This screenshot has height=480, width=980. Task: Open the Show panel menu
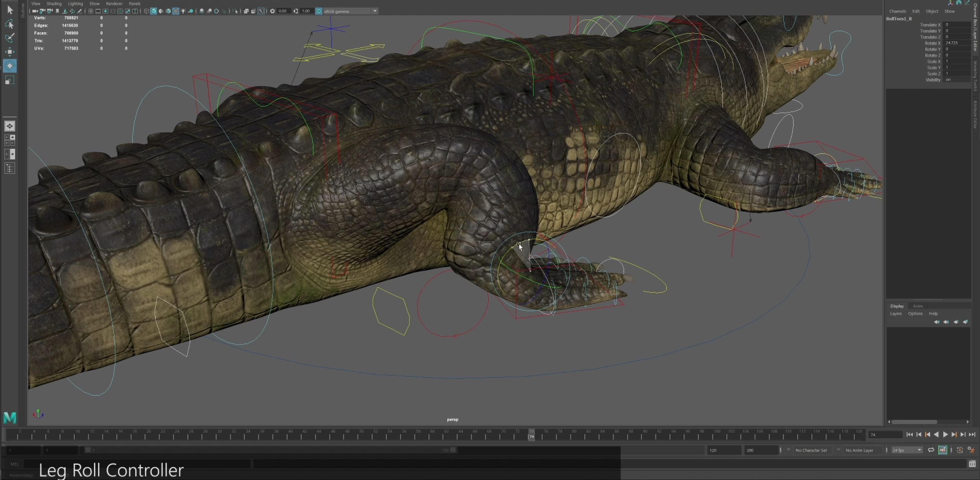click(x=94, y=3)
